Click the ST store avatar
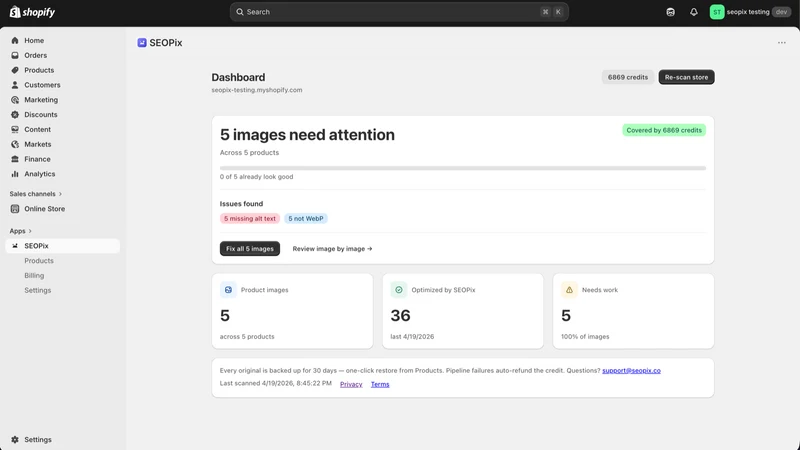Screen dimensions: 800x450 click(x=717, y=12)
